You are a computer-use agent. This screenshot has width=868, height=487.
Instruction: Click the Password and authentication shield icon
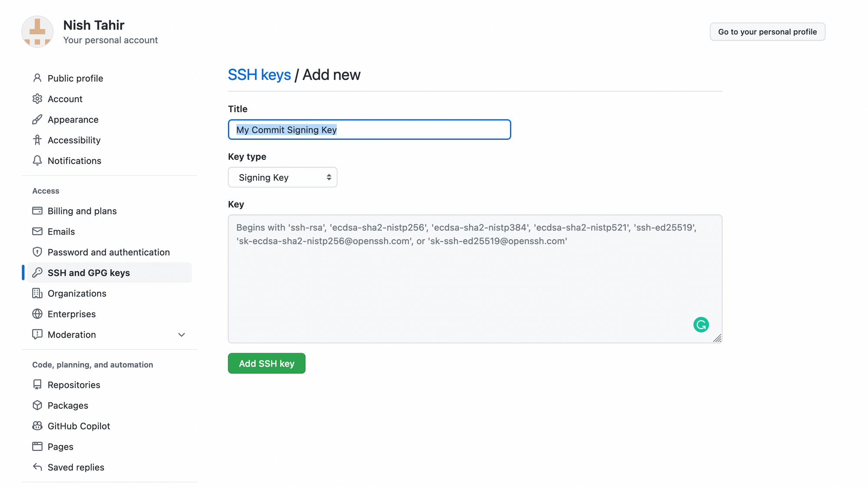point(37,252)
